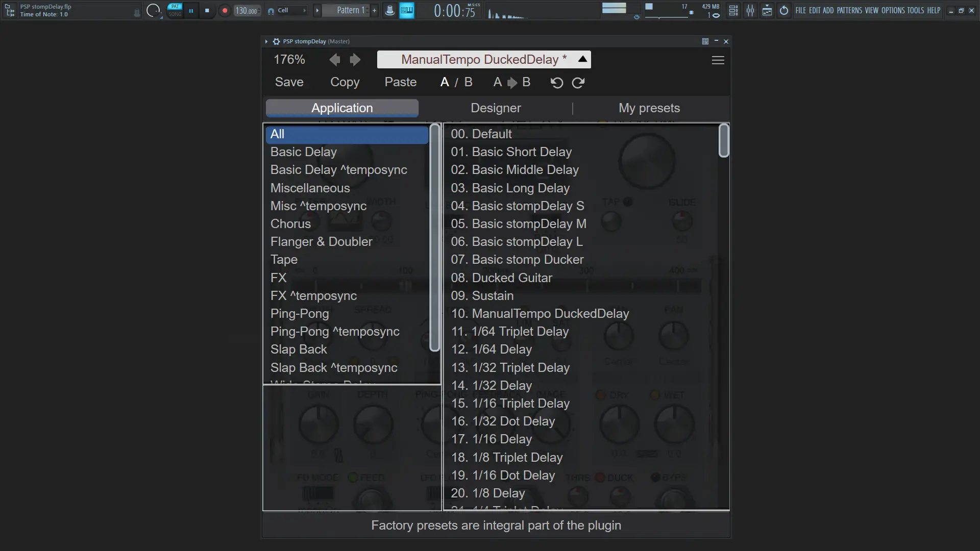Click the redo arrow in plugin
The image size is (980, 551).
578,83
